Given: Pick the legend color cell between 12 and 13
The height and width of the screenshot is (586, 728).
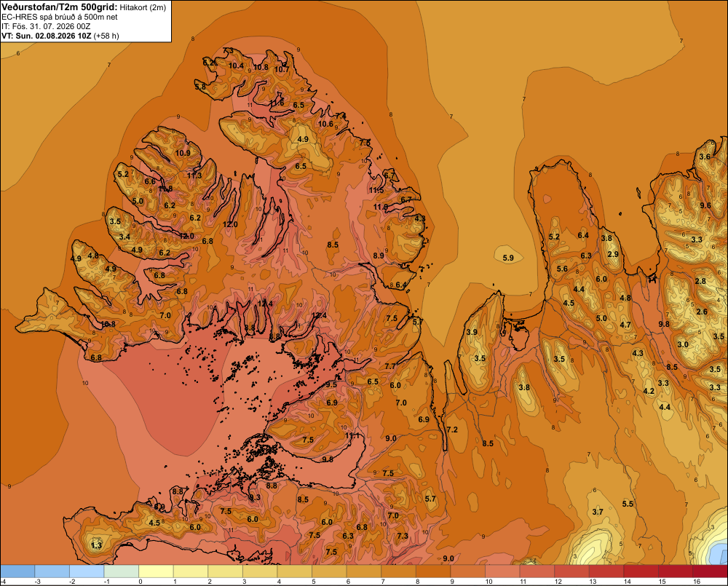Looking at the screenshot, I should 571,571.
